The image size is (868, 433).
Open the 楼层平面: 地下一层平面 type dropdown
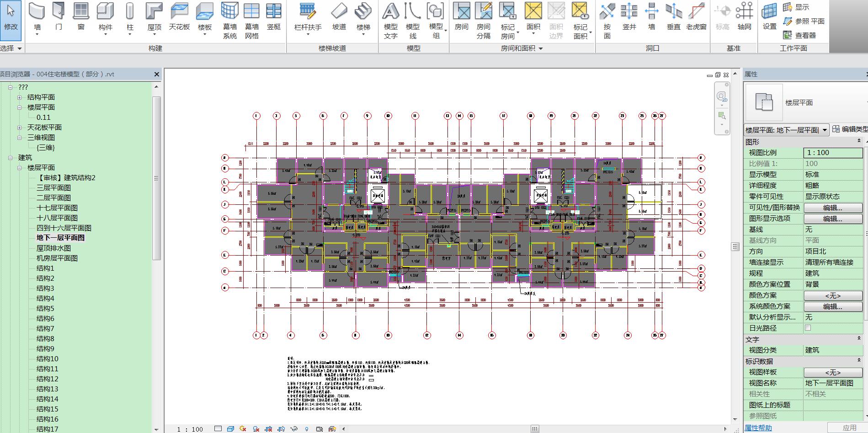tap(825, 130)
